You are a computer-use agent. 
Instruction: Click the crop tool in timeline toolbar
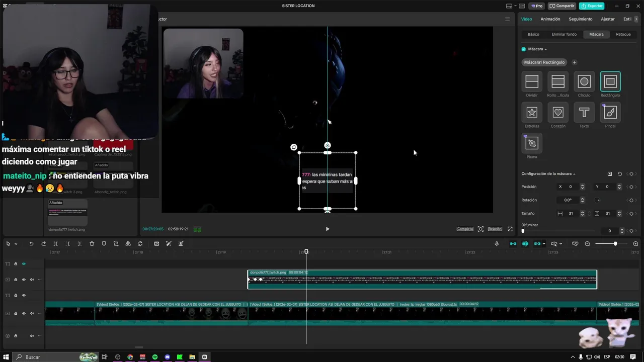tap(116, 244)
